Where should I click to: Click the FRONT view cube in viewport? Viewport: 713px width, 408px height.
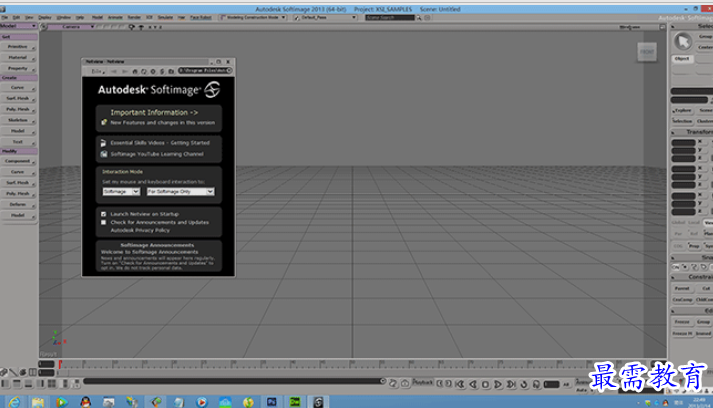point(647,52)
